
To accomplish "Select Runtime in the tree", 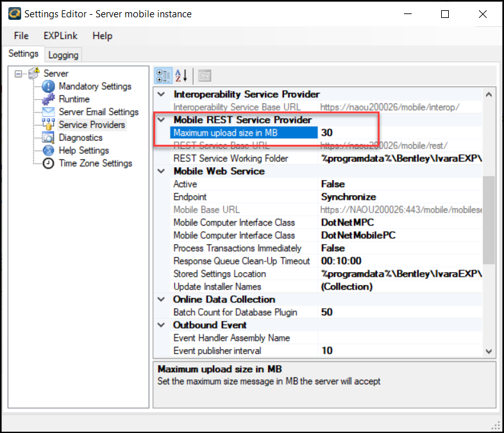I will (74, 99).
